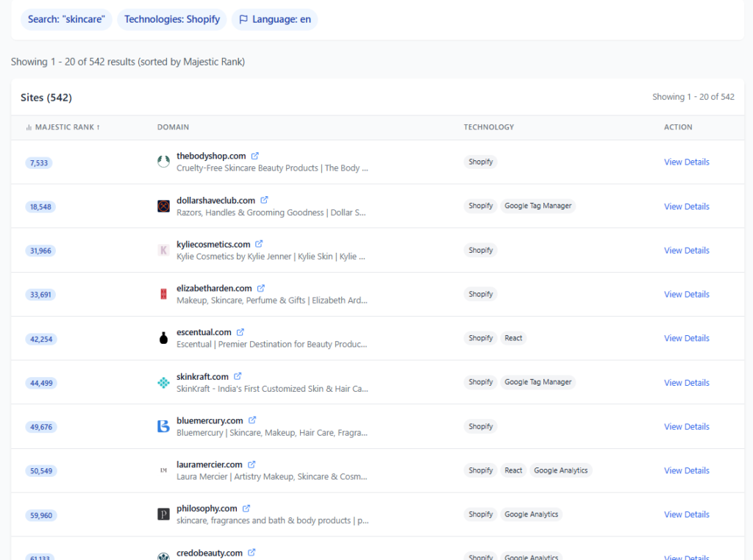Click the skinkraft.com teal diamond favicon
This screenshot has width=753, height=560.
tap(163, 382)
